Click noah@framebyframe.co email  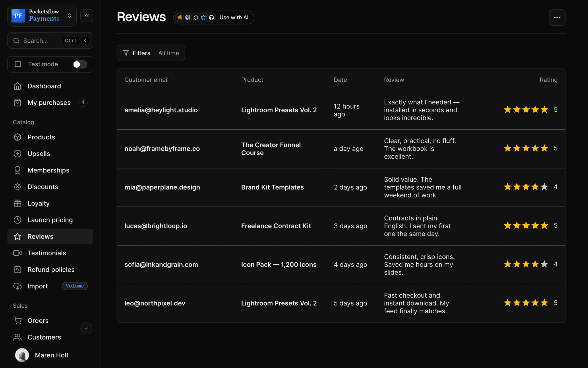click(162, 149)
